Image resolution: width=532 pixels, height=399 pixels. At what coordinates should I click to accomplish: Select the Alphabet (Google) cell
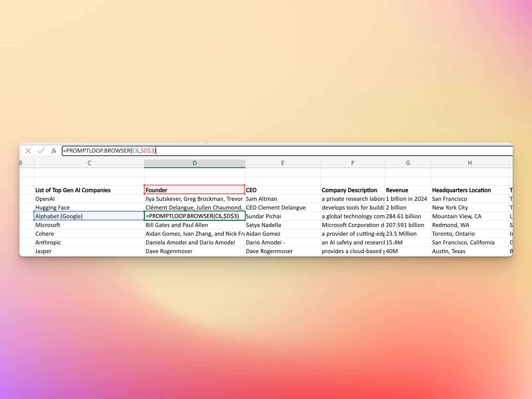tap(89, 216)
